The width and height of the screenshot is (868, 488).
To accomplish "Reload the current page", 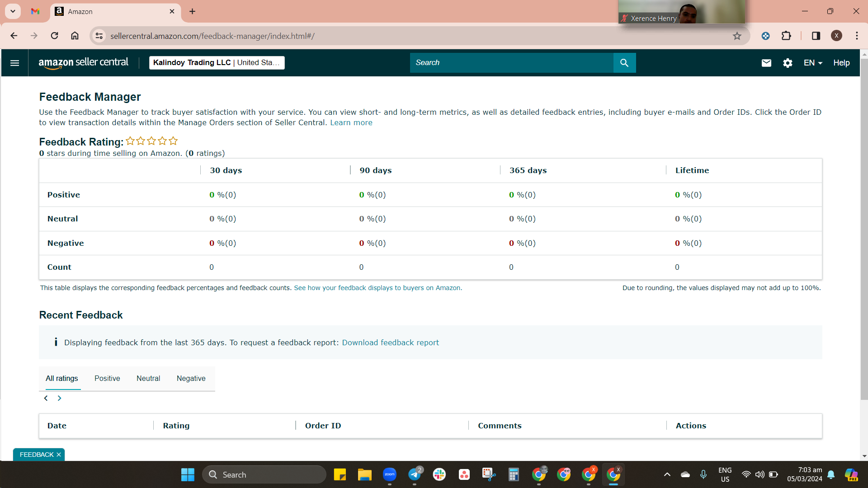I will [54, 36].
